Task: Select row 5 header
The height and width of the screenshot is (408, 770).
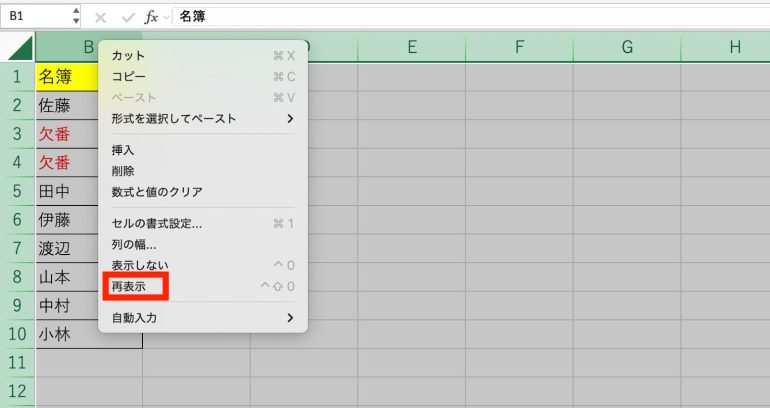Action: [18, 190]
